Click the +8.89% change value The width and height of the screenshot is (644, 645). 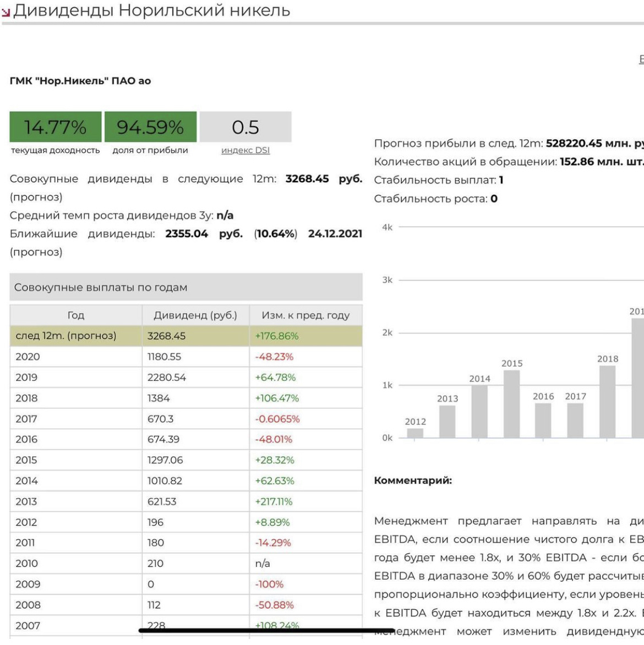click(272, 522)
